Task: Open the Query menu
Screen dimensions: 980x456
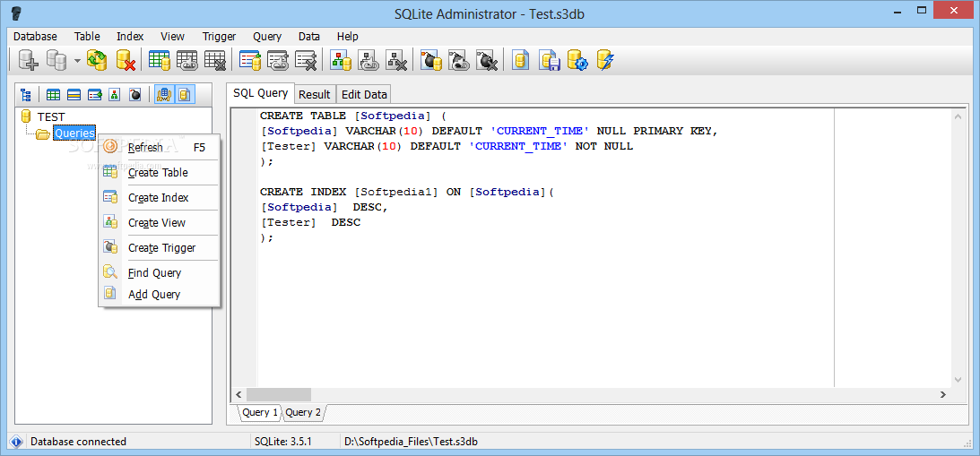Action: 267,36
